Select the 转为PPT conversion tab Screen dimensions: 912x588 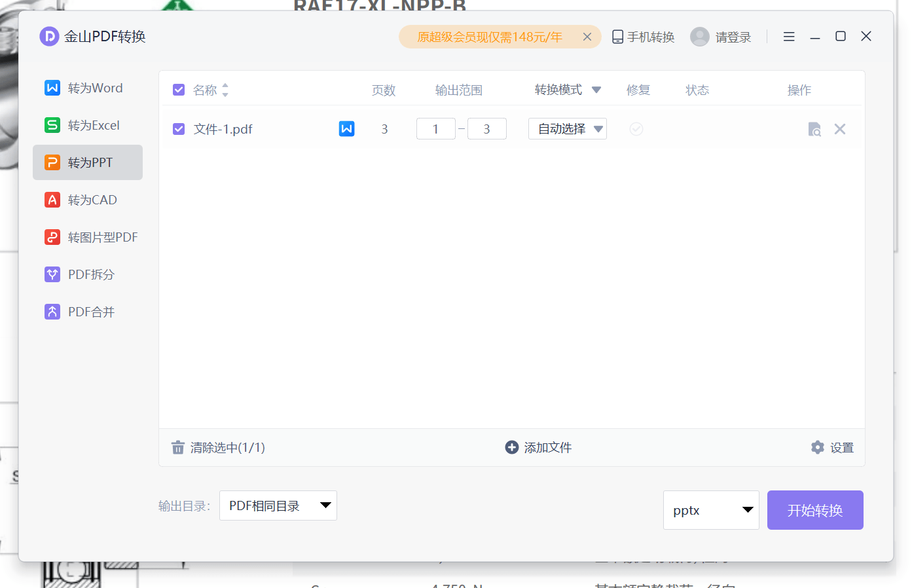click(x=88, y=162)
